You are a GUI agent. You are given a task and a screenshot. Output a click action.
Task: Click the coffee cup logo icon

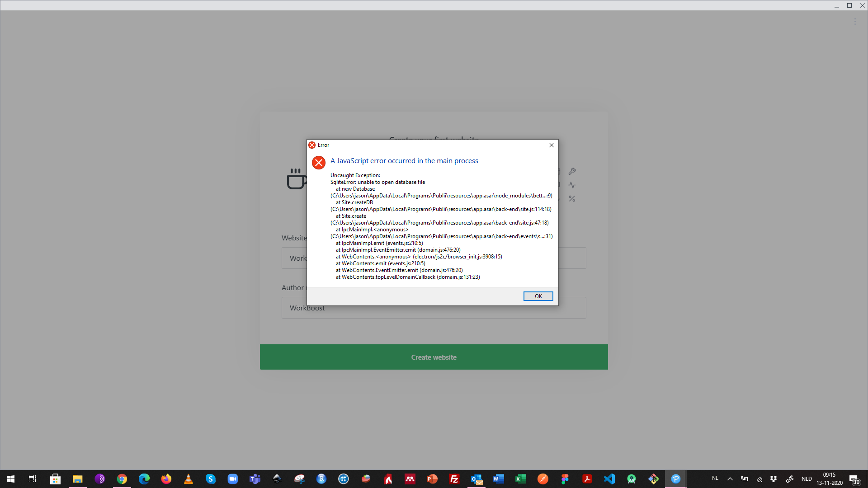[296, 179]
